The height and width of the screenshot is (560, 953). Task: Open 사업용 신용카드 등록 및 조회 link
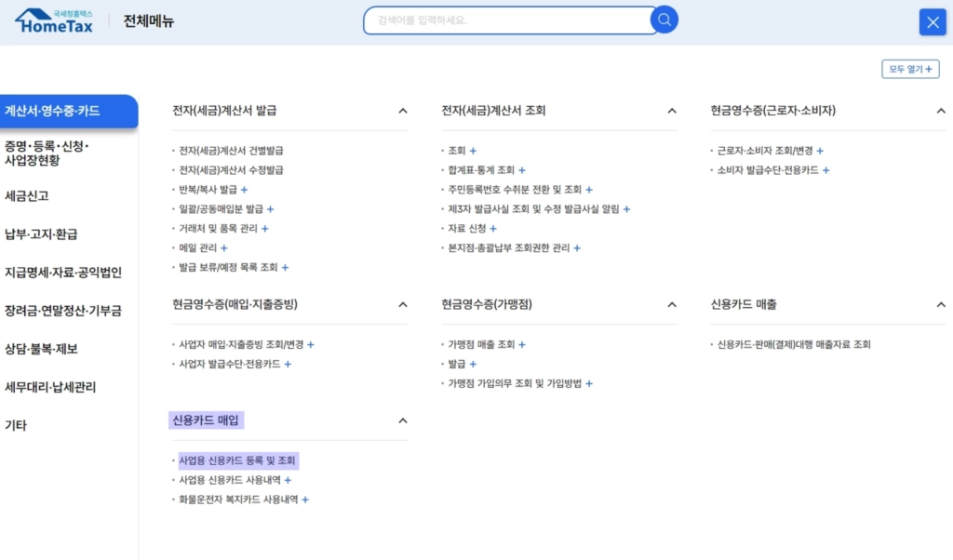237,460
